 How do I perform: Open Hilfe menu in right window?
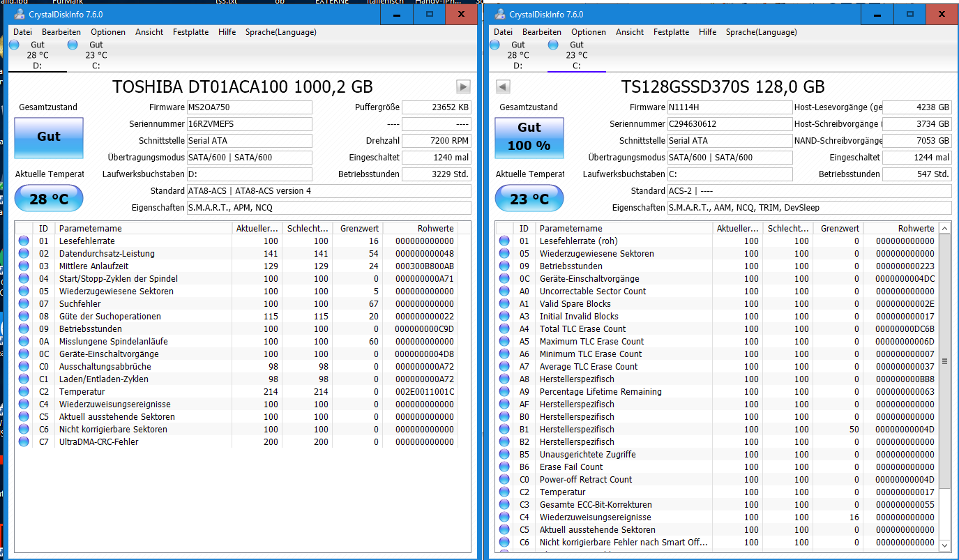pos(707,32)
